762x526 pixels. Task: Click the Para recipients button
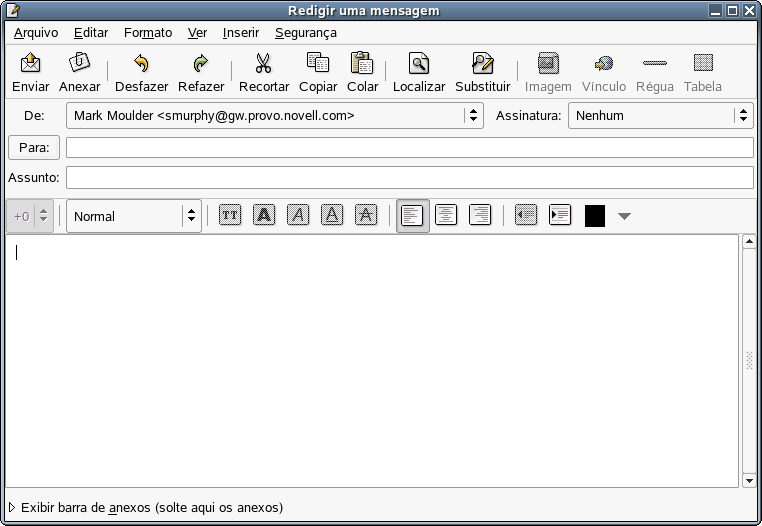34,147
